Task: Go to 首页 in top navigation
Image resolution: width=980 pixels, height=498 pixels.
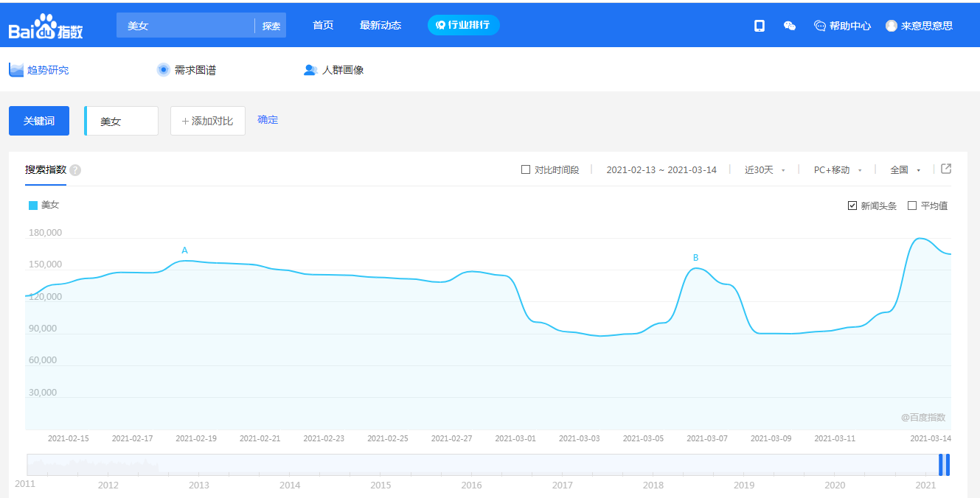Action: tap(323, 26)
